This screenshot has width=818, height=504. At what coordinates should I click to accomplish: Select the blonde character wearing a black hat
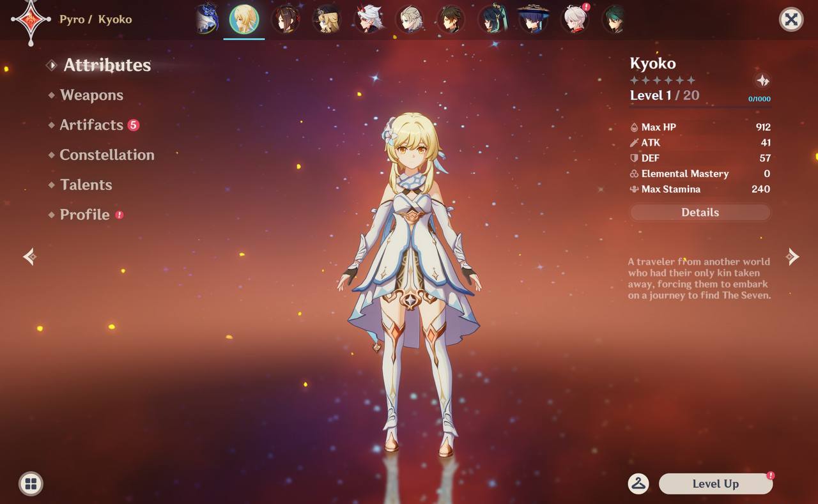coord(327,19)
